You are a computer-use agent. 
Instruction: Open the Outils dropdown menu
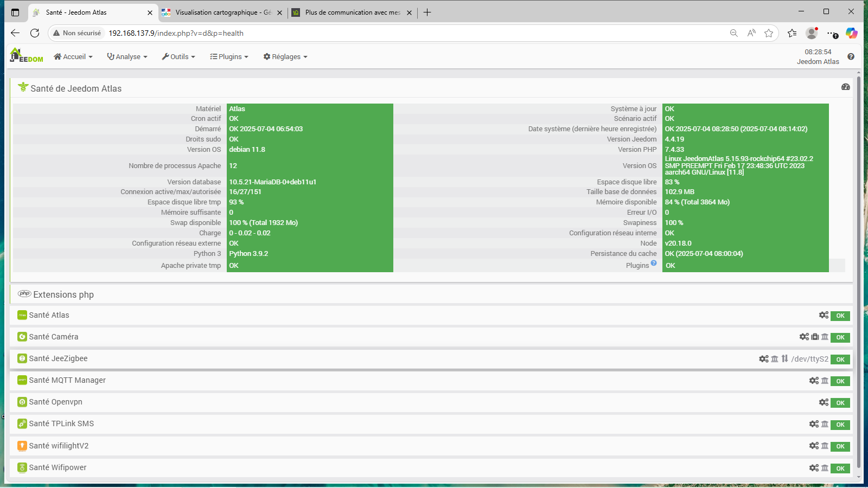click(x=178, y=56)
